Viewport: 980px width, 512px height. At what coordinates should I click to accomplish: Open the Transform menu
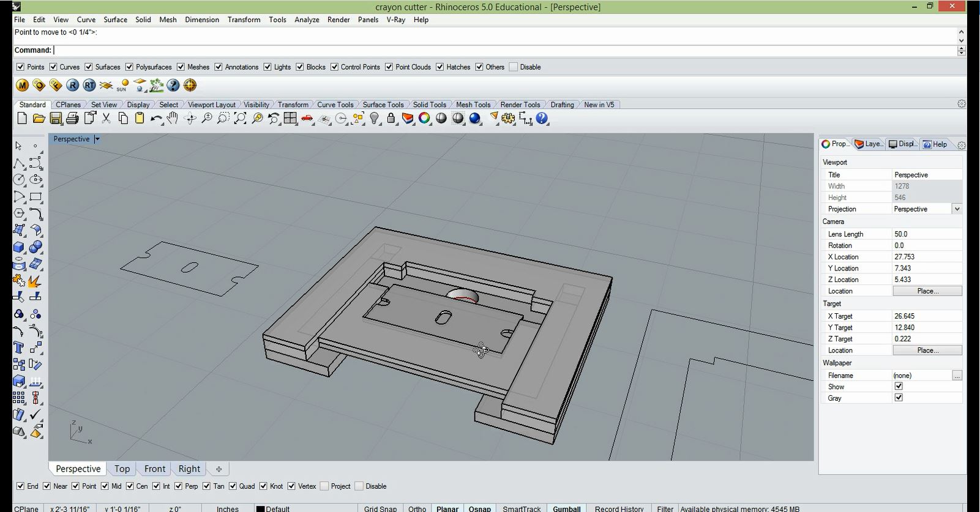tap(244, 20)
